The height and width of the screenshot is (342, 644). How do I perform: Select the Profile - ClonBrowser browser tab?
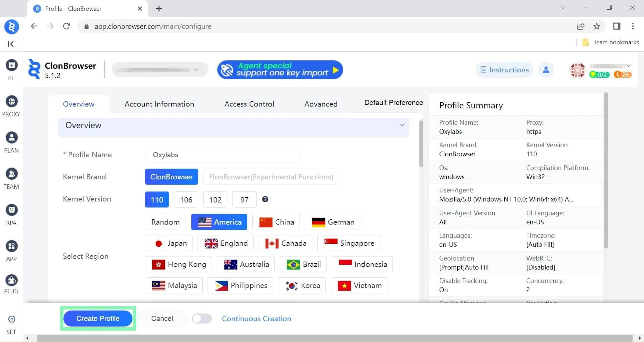point(88,9)
